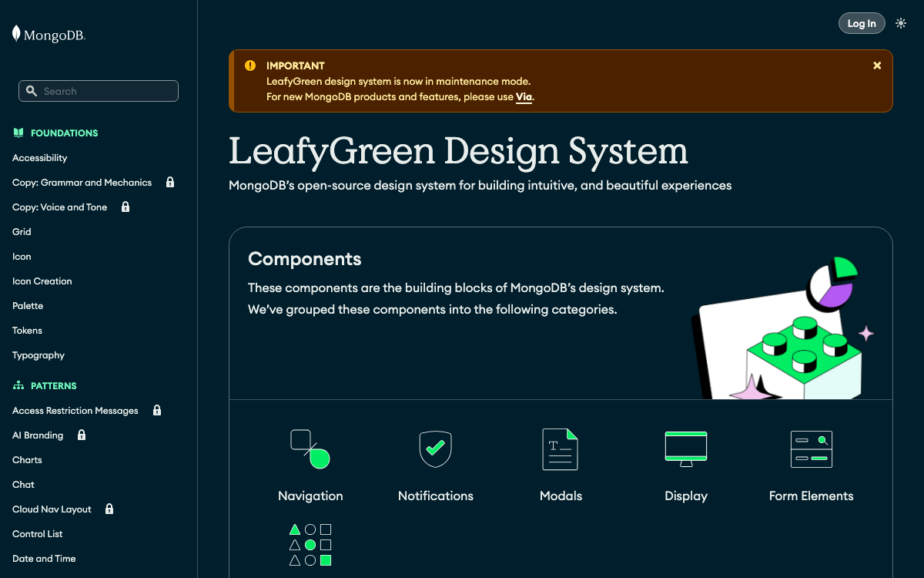Select the Modals category label
924x578 pixels.
(561, 496)
